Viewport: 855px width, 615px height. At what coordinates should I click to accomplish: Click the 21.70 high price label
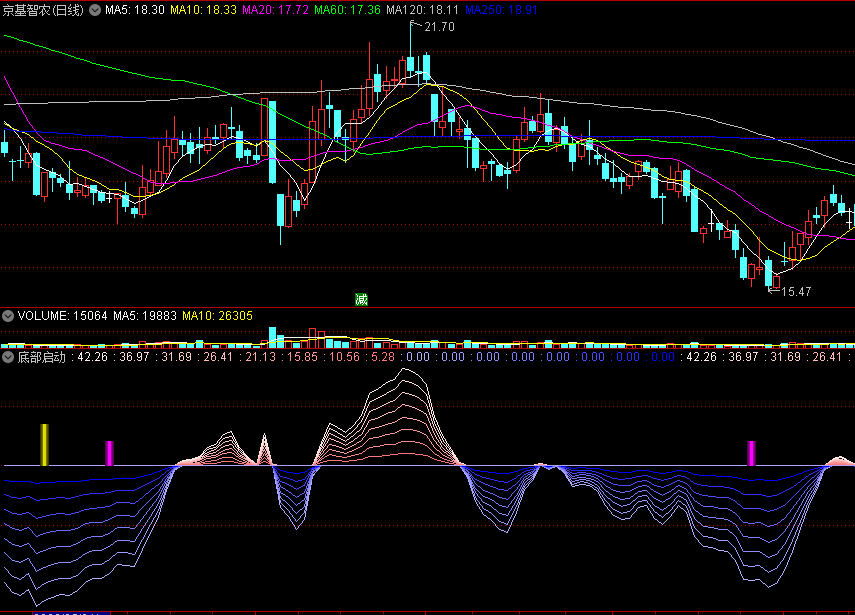(x=439, y=27)
